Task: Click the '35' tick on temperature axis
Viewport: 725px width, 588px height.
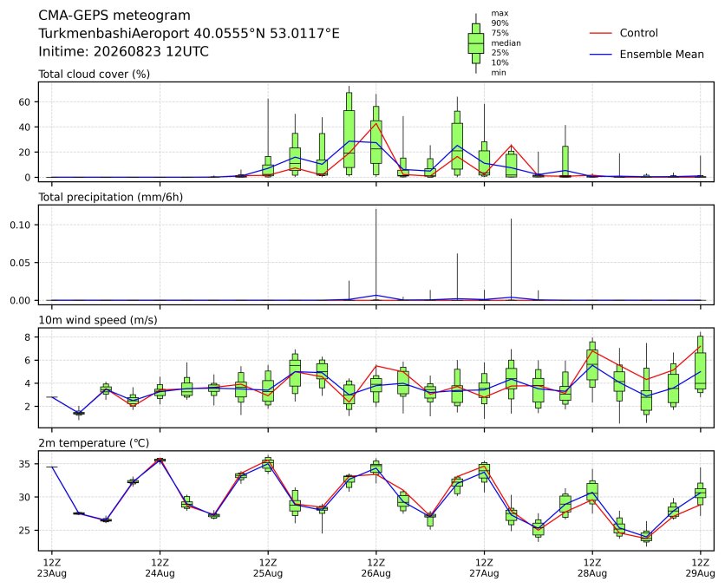Action: point(24,464)
